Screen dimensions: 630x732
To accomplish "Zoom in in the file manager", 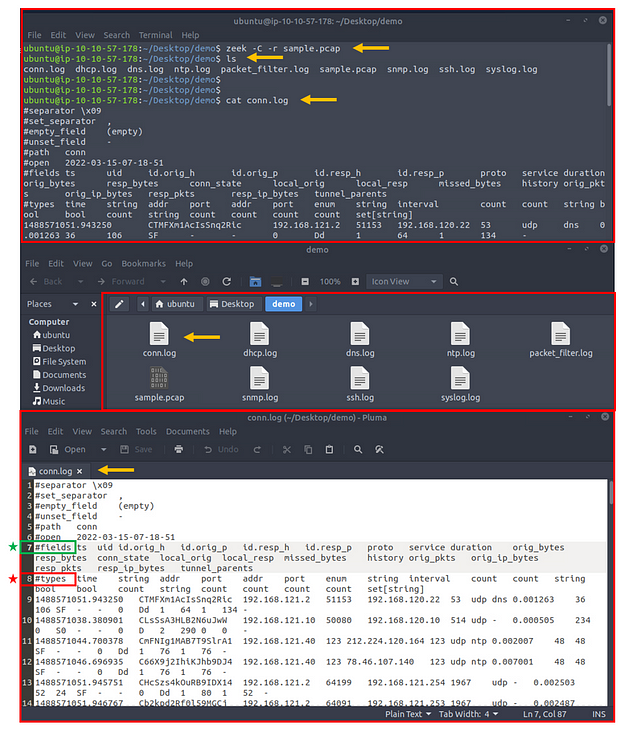I will [x=355, y=282].
